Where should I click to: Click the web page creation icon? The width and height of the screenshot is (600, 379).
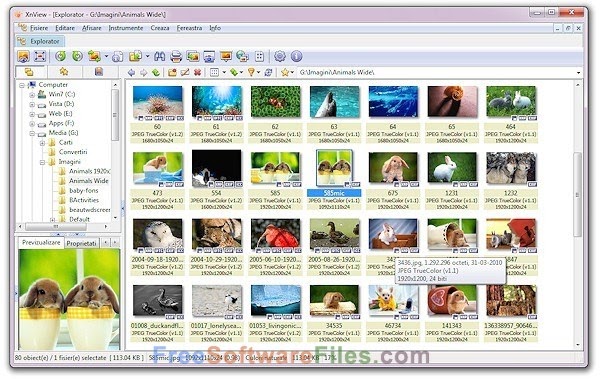(x=243, y=57)
